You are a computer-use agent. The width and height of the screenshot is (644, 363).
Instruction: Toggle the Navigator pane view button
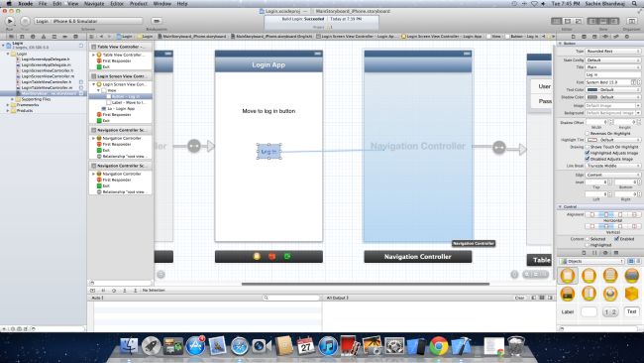coord(592,21)
